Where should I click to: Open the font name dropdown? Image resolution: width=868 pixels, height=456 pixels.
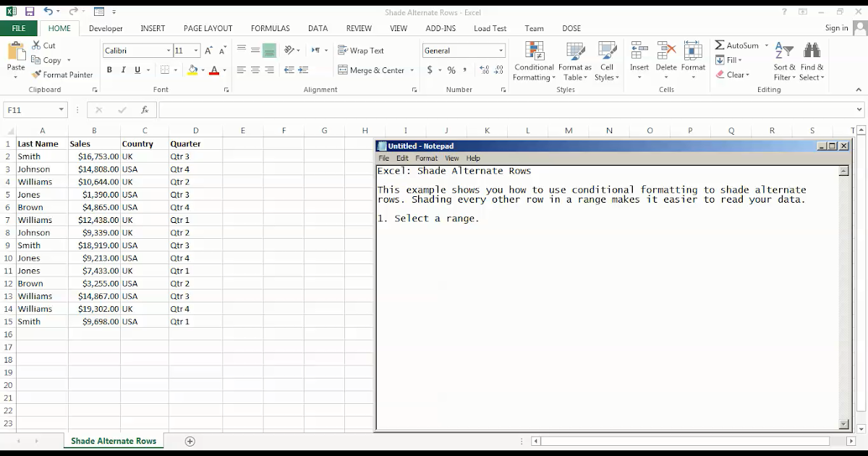click(168, 51)
